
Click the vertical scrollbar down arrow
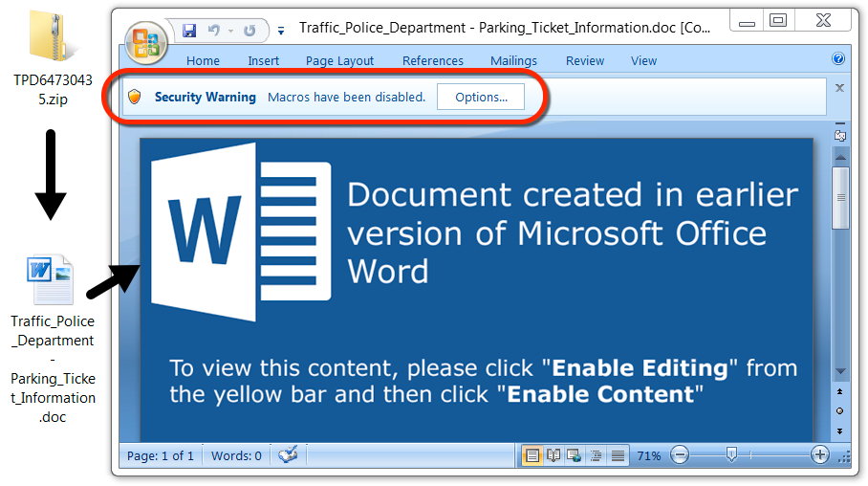pos(840,371)
